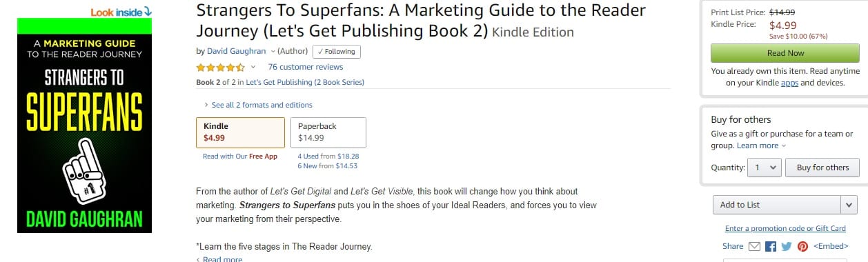Open author dropdown next to David Gaughran
This screenshot has height=262, width=868.
coord(273,51)
